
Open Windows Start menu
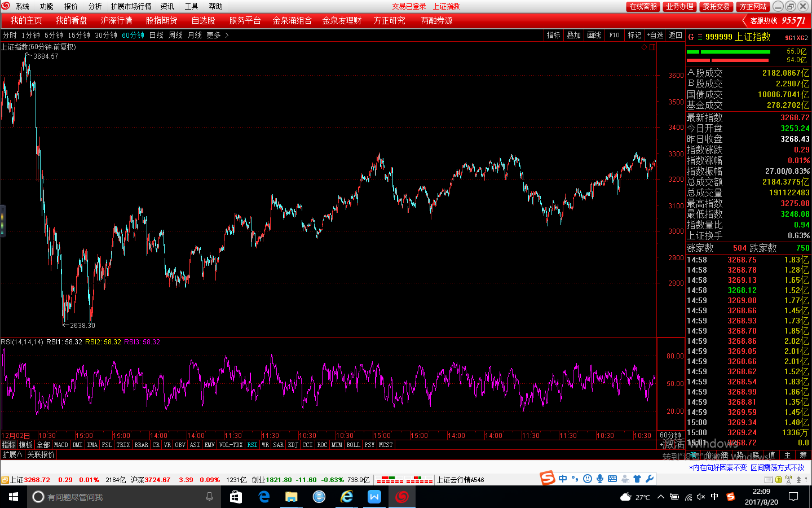(14, 497)
